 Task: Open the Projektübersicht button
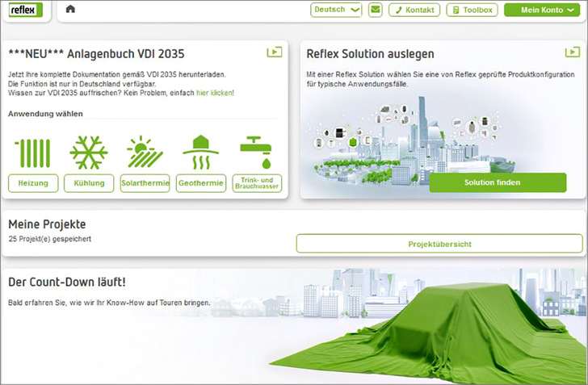point(439,244)
